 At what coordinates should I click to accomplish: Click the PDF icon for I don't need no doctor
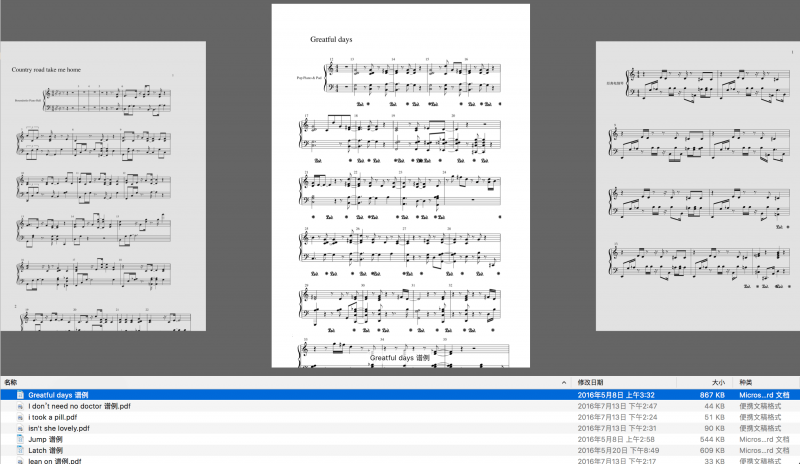click(x=20, y=406)
